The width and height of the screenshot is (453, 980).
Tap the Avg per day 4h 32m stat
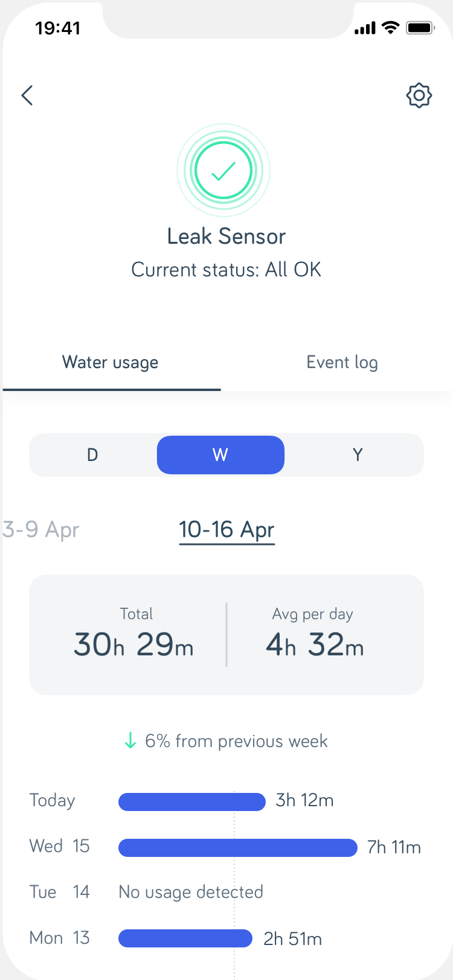click(314, 634)
